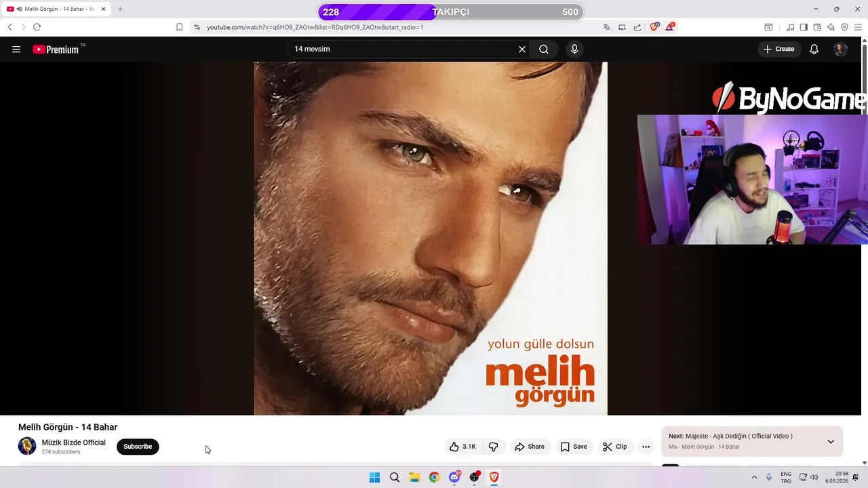
Task: Close the Melih Görgün browser tab
Action: (x=104, y=9)
